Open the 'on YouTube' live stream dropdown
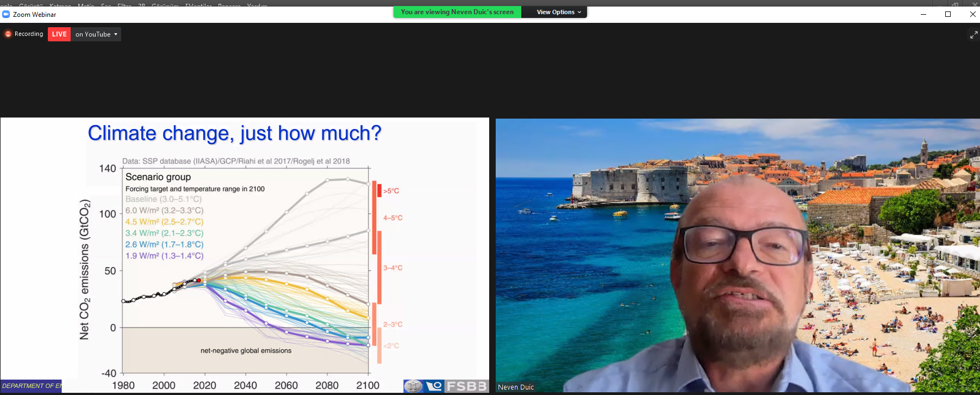This screenshot has width=980, height=395. pos(96,34)
